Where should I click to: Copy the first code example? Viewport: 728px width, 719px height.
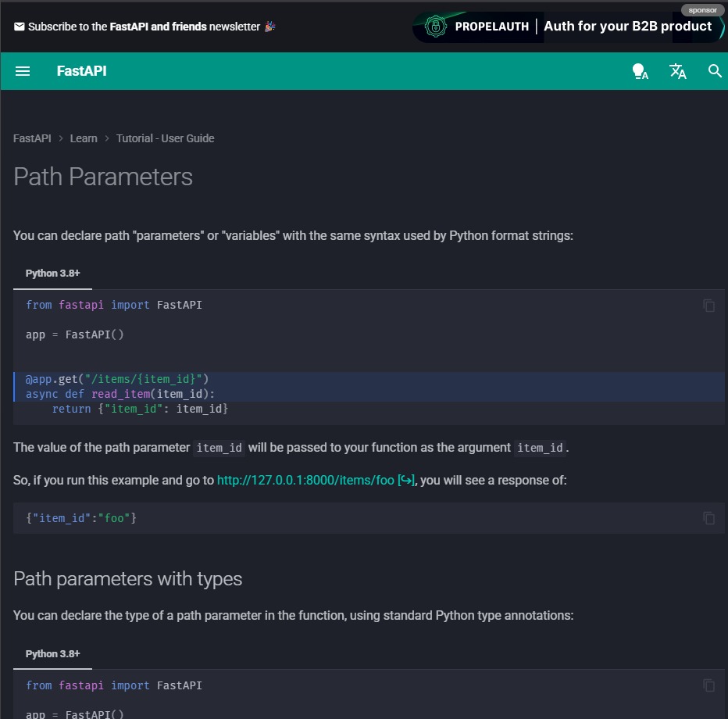708,306
